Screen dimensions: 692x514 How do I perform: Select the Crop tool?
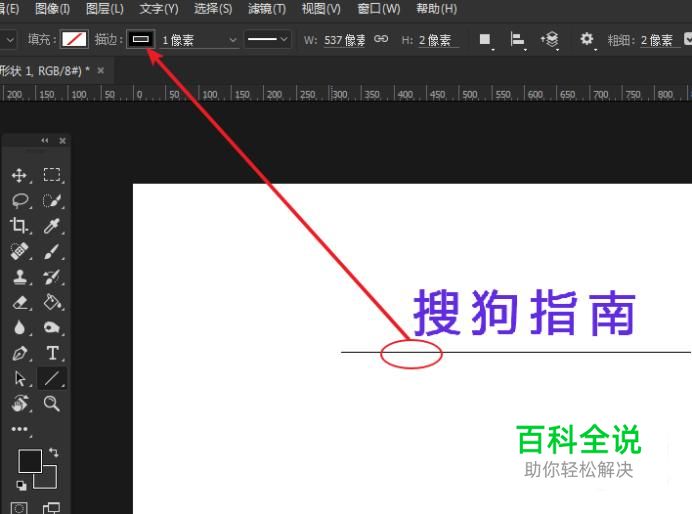19,226
